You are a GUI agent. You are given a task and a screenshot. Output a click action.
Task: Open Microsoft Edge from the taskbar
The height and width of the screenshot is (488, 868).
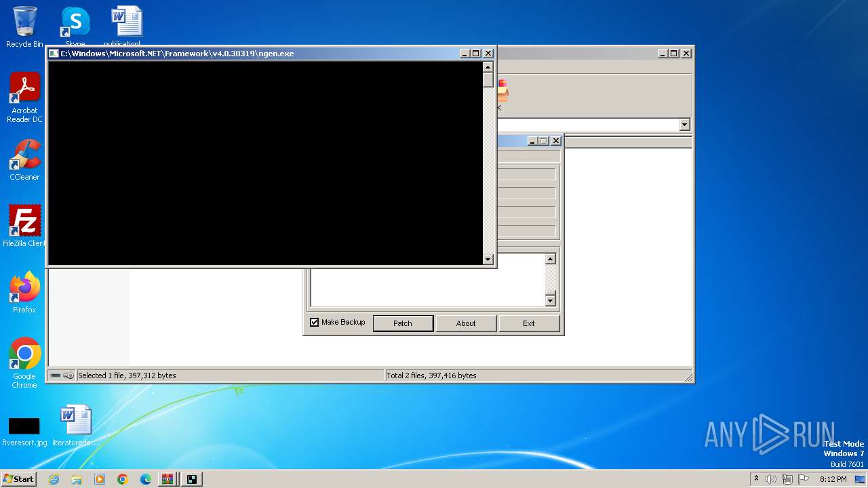point(146,479)
